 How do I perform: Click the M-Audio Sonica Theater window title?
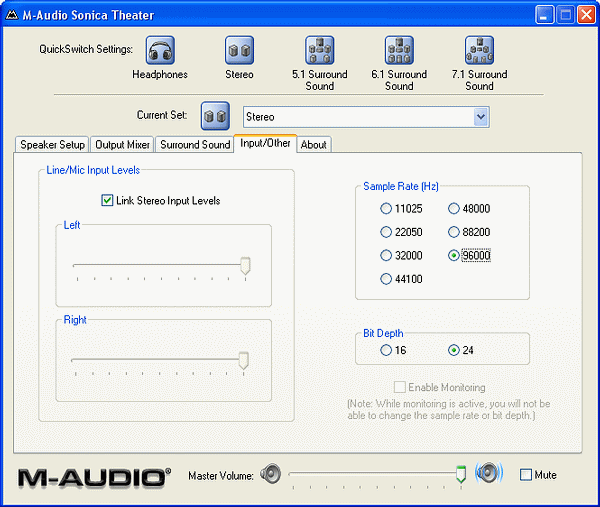(88, 15)
